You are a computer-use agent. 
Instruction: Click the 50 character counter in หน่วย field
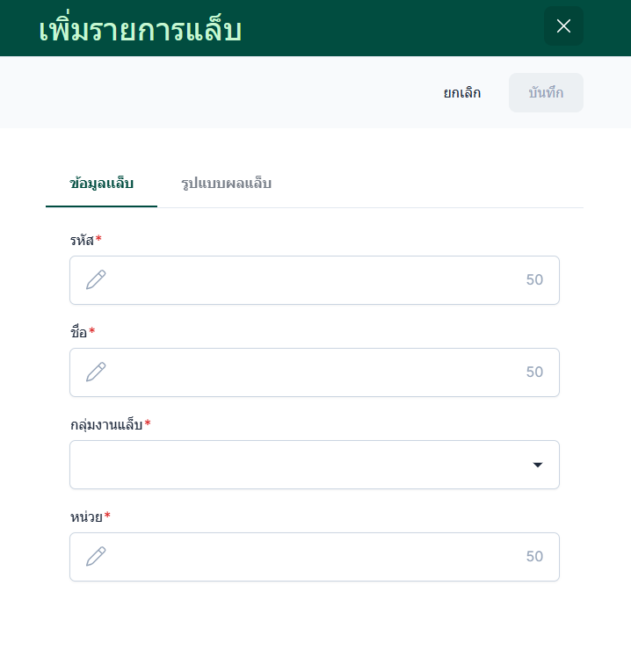coord(534,557)
